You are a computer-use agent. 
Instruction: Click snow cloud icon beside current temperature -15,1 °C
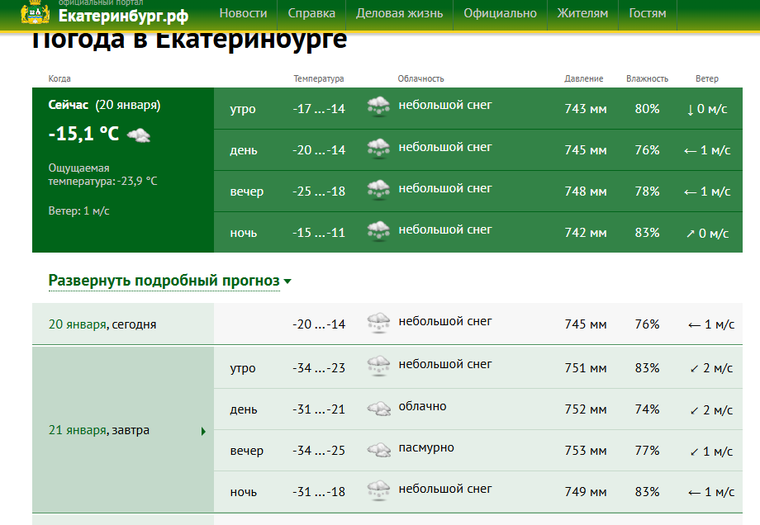tap(140, 135)
